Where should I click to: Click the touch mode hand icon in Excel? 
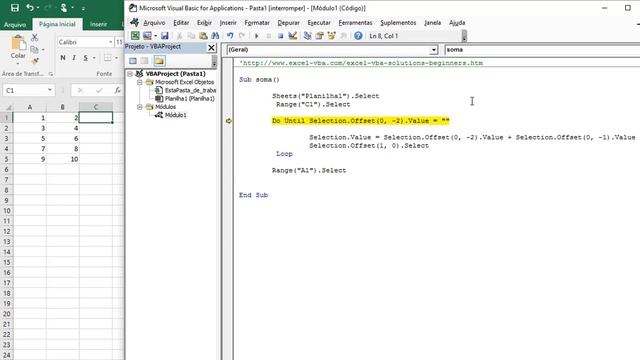point(64,8)
